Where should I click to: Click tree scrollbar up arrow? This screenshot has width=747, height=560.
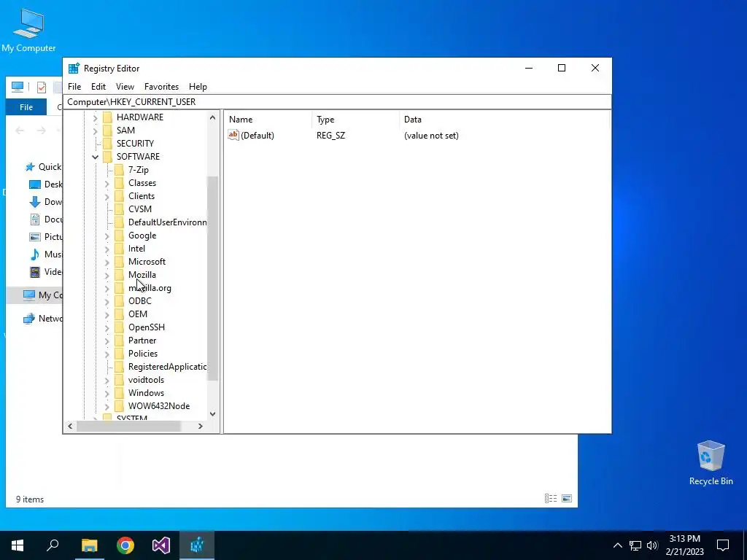(x=212, y=117)
